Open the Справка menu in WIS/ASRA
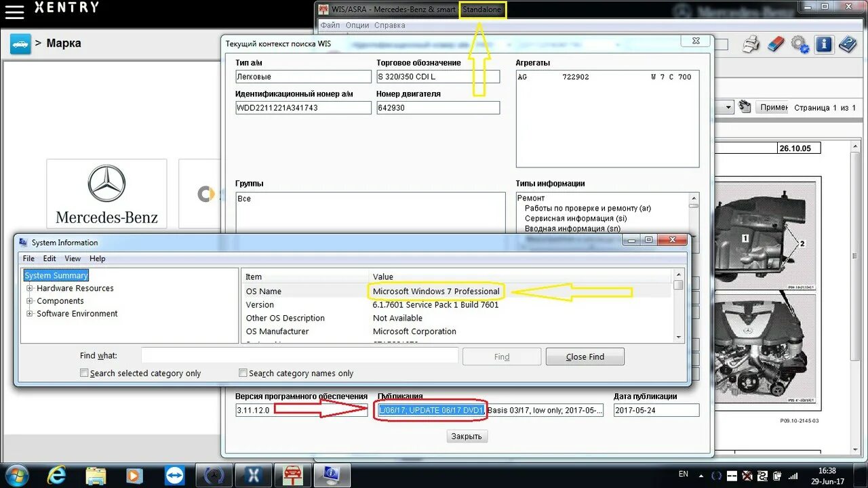Viewport: 868px width, 488px height. tap(390, 25)
